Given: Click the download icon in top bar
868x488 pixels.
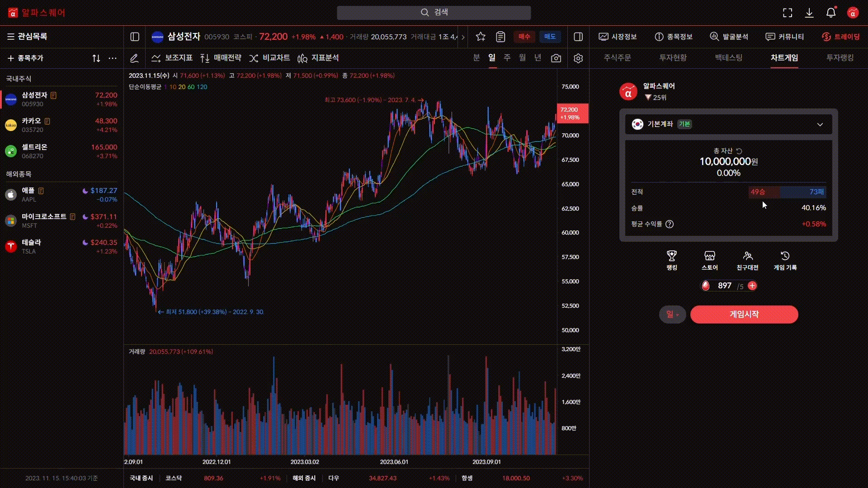Looking at the screenshot, I should (x=809, y=13).
